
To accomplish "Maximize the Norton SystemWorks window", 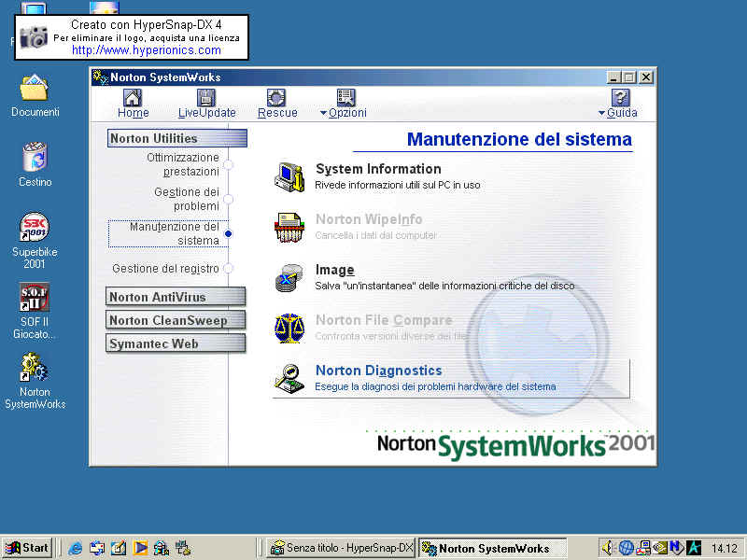I will [x=628, y=77].
